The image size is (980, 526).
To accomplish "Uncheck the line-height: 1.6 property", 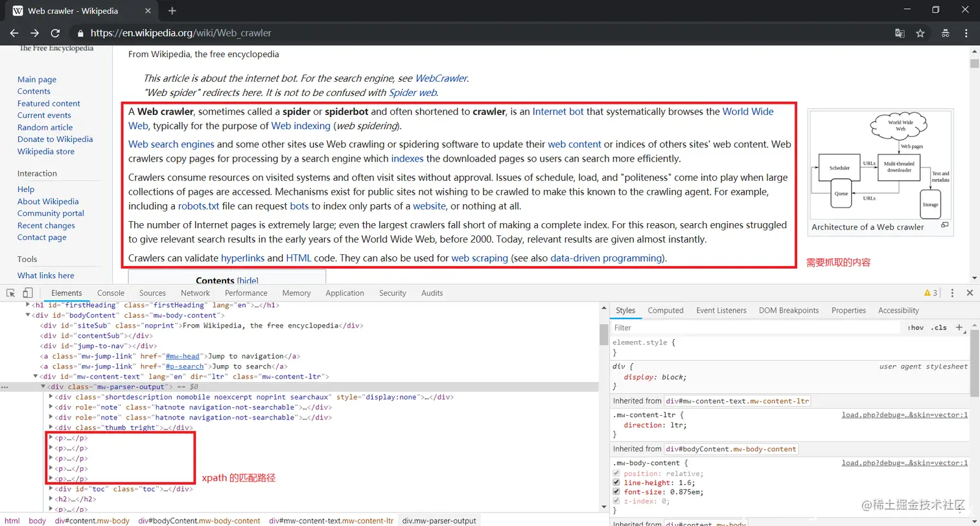I will pos(616,483).
